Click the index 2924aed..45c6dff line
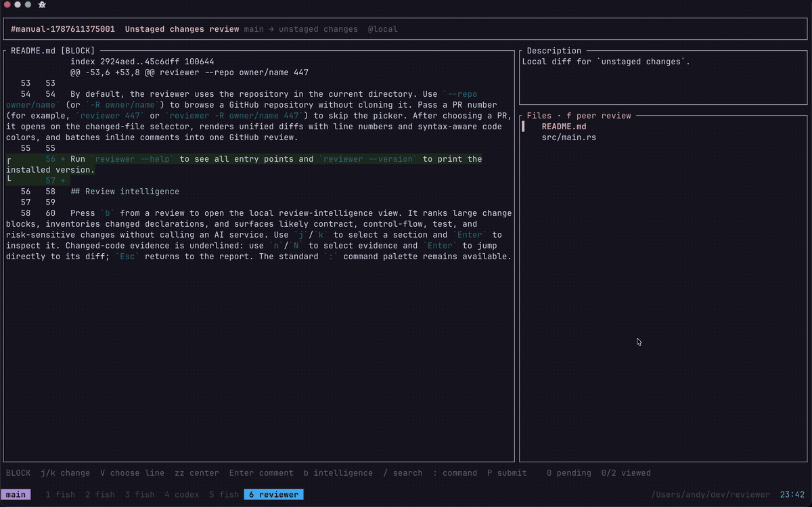Image resolution: width=812 pixels, height=507 pixels. 142,62
